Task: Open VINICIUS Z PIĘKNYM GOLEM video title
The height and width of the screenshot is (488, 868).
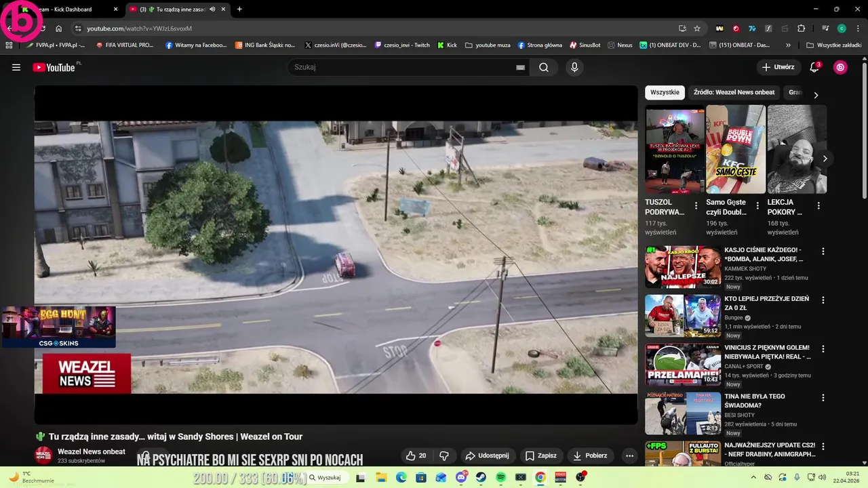Action: (767, 352)
